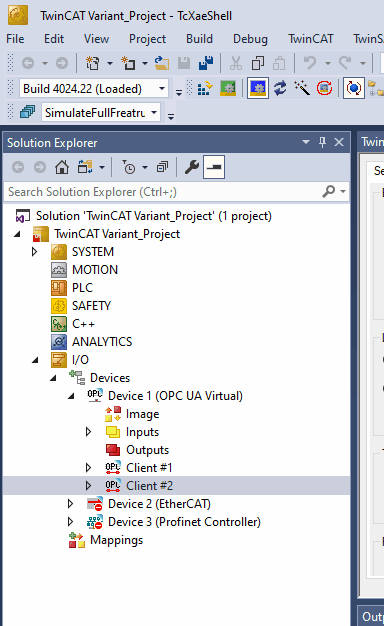
Task: Click the Collapse All icon in Solution Explorer
Action: point(162,167)
